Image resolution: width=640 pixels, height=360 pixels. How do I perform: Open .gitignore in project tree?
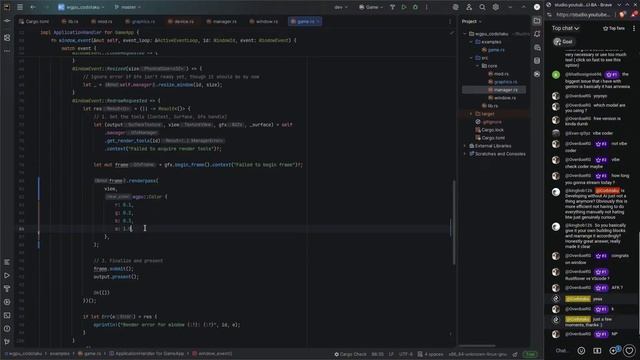click(488, 122)
